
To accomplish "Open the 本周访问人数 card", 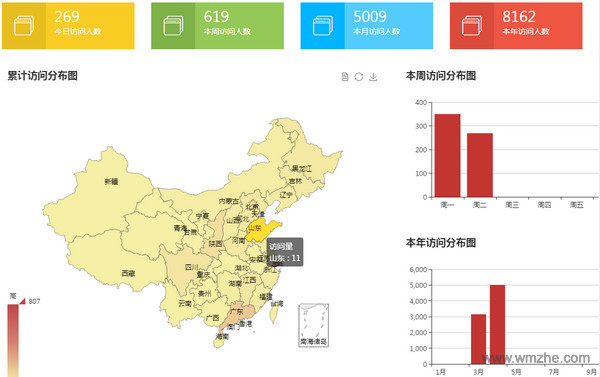I will coord(217,26).
